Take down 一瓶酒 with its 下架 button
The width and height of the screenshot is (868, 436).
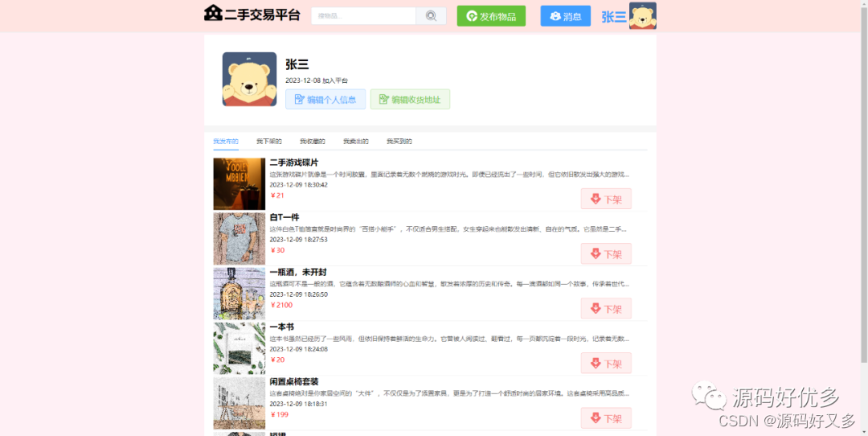[x=606, y=309]
